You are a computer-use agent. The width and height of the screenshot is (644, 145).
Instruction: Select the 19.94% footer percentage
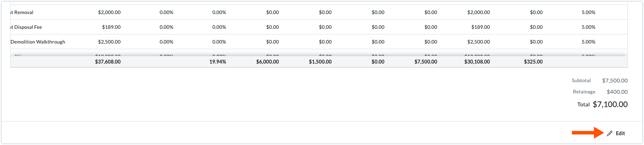point(217,62)
